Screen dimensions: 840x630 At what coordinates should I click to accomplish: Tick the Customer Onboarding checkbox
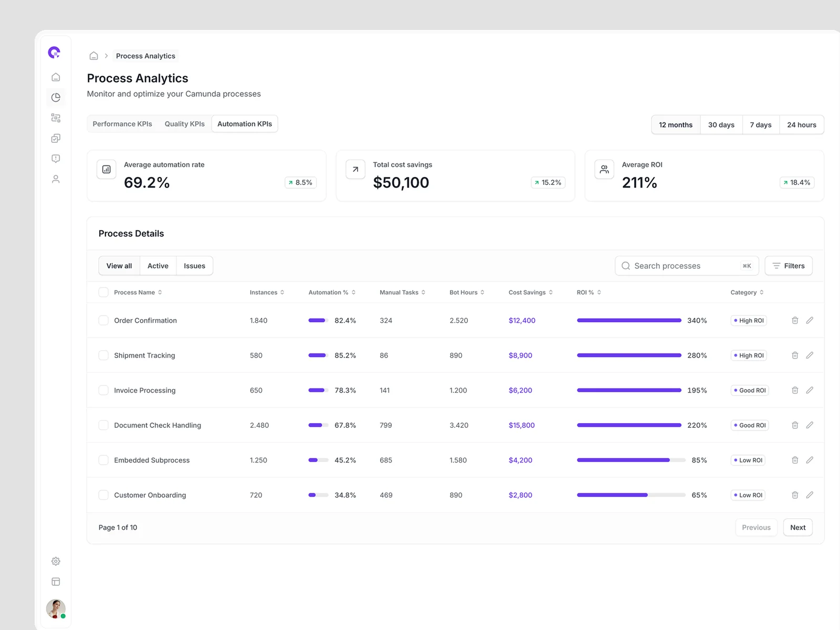(x=103, y=495)
